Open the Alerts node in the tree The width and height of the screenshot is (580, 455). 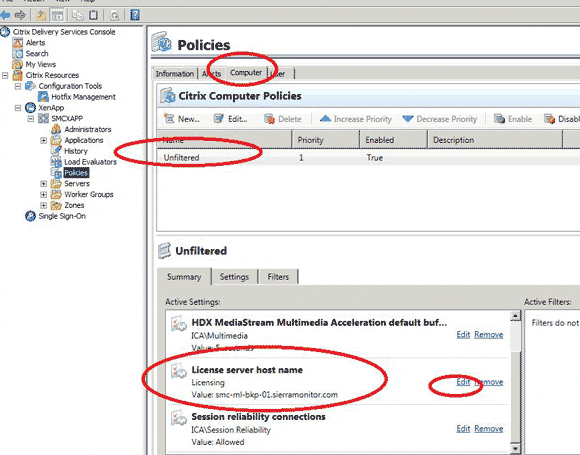point(35,43)
